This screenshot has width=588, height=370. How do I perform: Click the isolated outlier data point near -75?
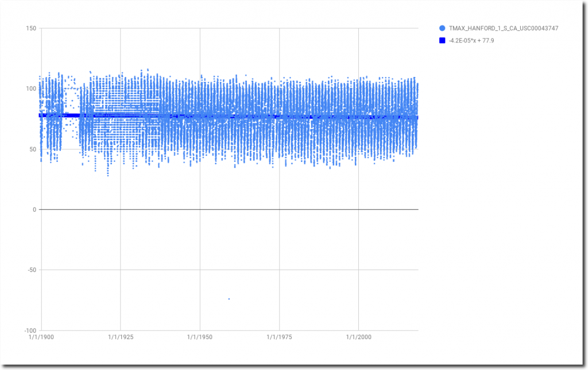point(229,299)
